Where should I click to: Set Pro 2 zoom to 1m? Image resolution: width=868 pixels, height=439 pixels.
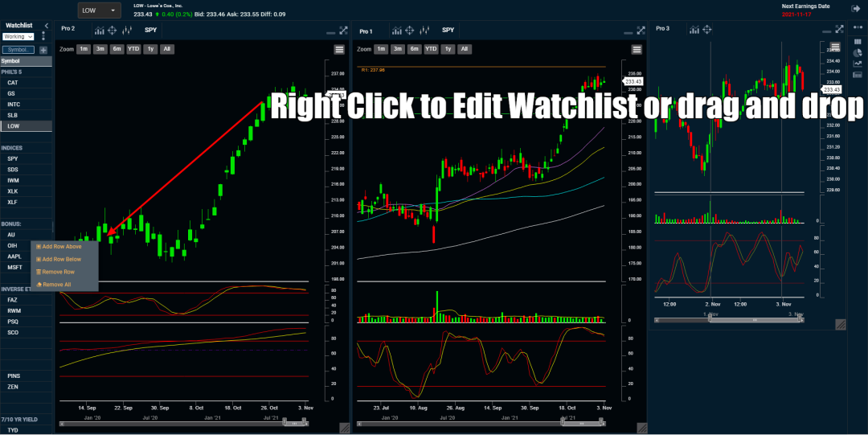84,49
